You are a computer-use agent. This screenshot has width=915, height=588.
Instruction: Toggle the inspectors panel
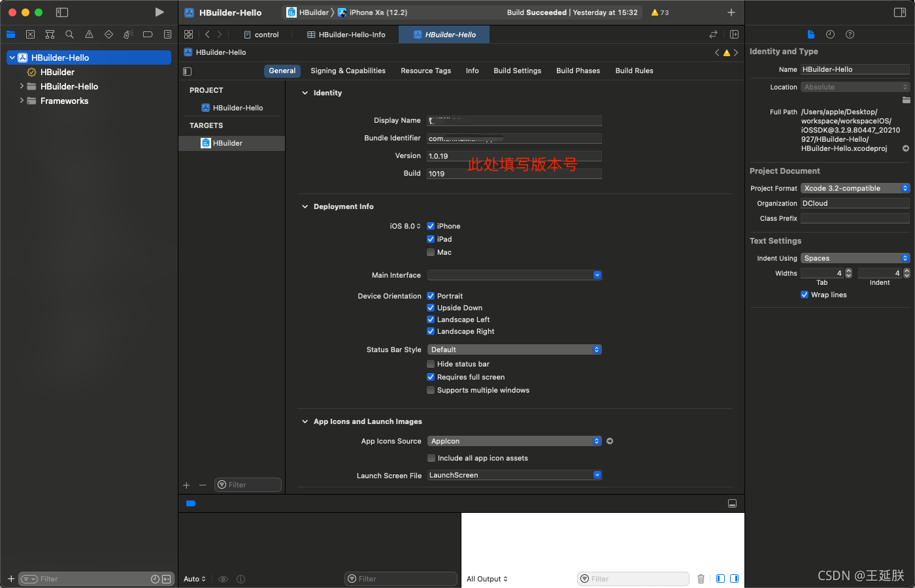point(900,12)
